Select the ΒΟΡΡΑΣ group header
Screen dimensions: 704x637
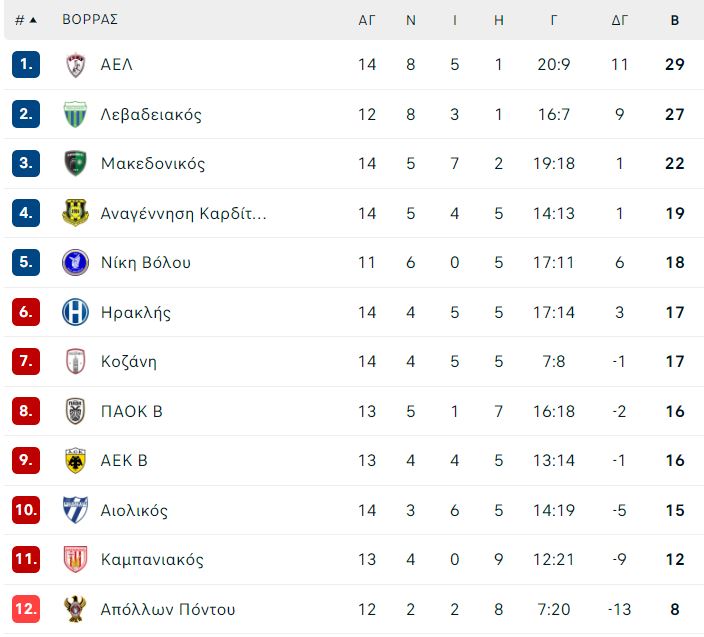click(90, 20)
